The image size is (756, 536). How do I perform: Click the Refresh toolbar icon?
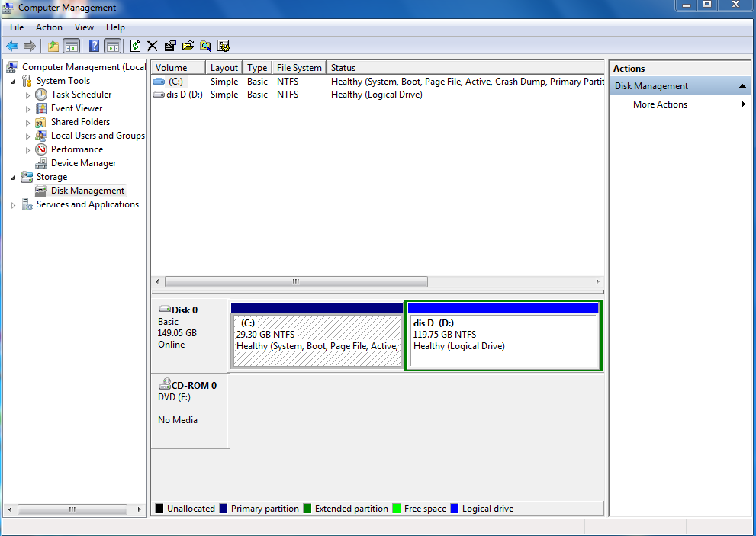[136, 47]
